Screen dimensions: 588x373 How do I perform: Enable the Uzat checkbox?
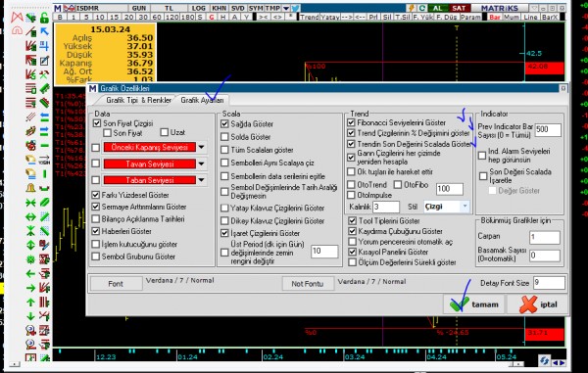click(x=164, y=132)
